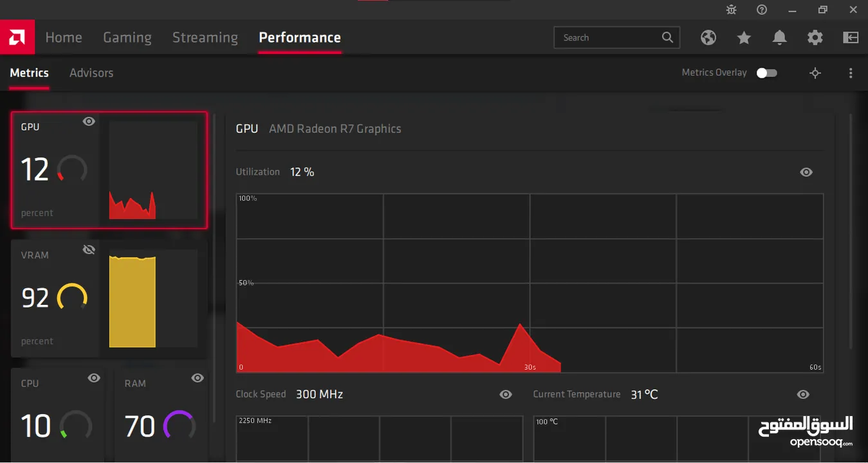Enable the Metrics Overlay switch
This screenshot has width=868, height=463.
pos(766,73)
